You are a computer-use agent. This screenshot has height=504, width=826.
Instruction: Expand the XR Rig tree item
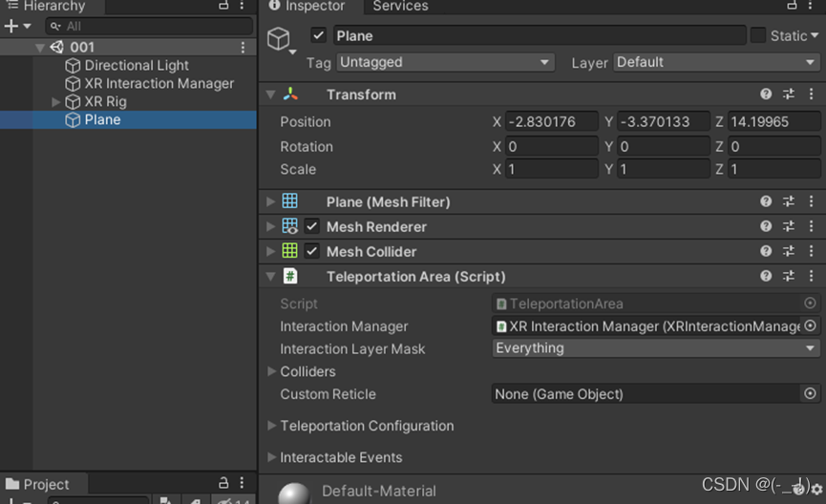[56, 102]
